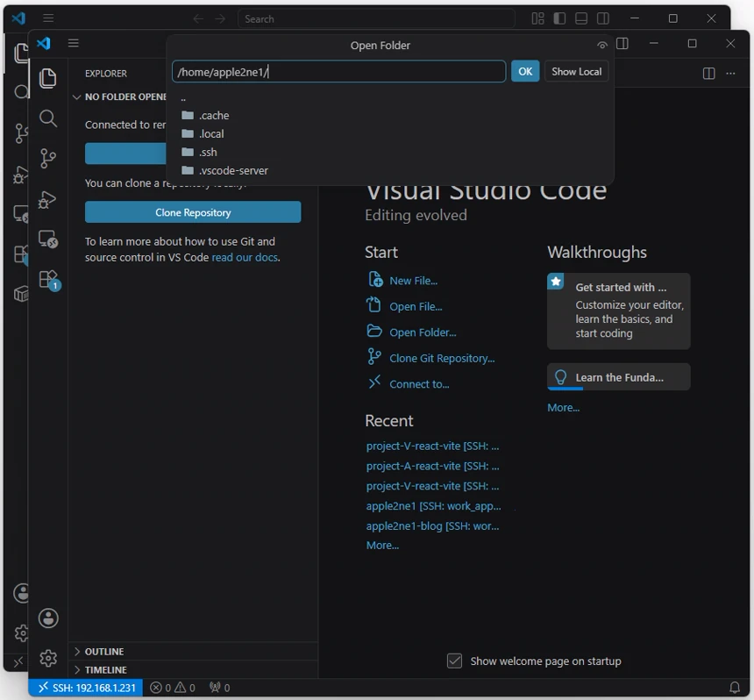This screenshot has width=754, height=700.
Task: Click Clone Git Repository... link
Action: coord(430,358)
